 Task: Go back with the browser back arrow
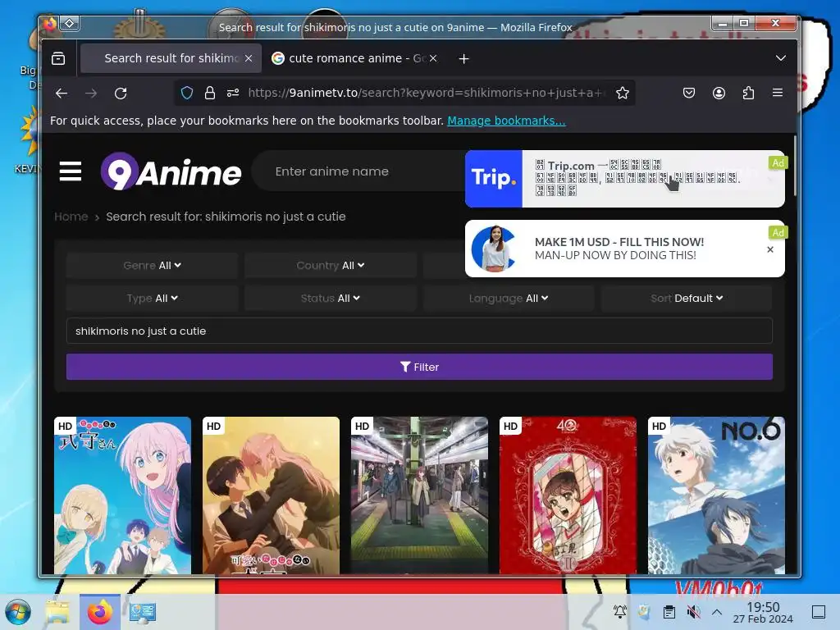[x=62, y=94]
